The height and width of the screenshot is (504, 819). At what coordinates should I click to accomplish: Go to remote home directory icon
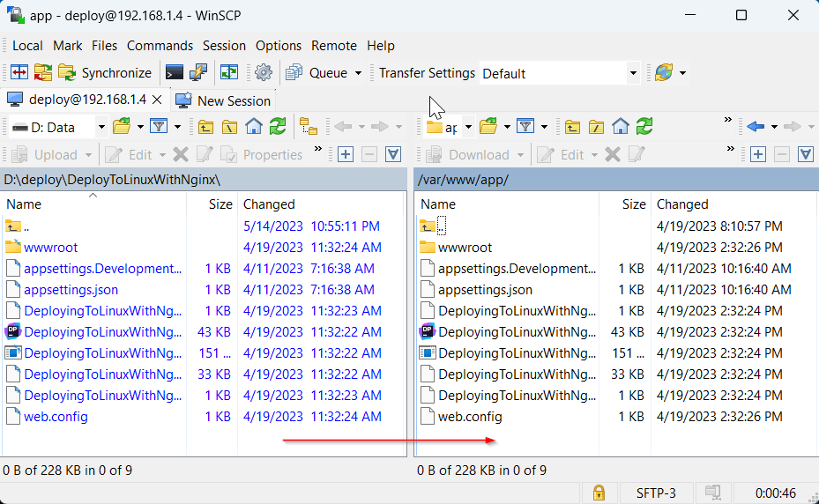621,127
